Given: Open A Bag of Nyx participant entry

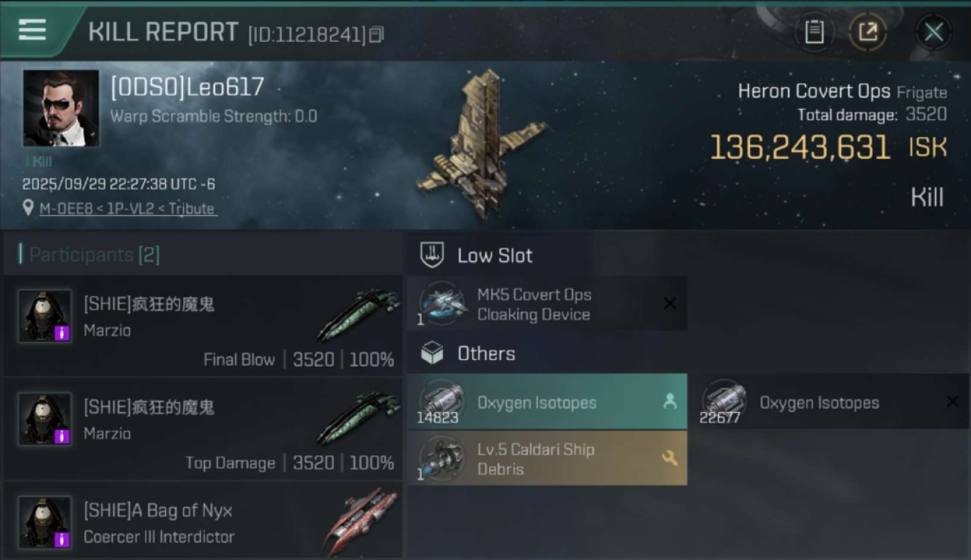Looking at the screenshot, I should click(202, 520).
